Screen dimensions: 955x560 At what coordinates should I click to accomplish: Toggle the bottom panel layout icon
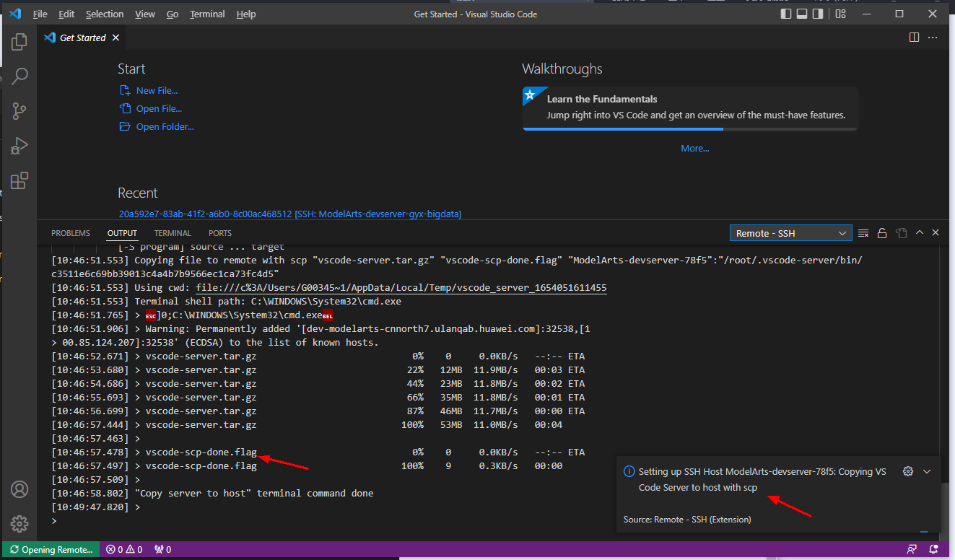click(802, 14)
